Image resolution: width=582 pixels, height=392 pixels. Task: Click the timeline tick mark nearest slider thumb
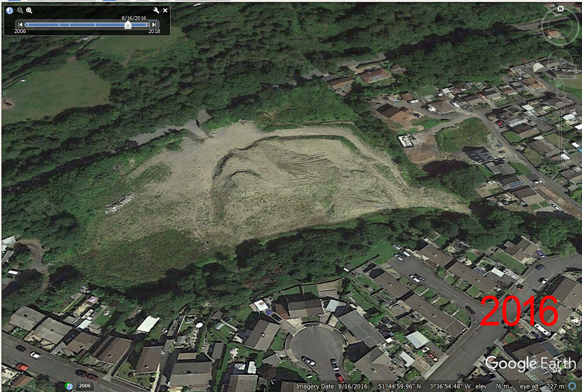tap(147, 25)
